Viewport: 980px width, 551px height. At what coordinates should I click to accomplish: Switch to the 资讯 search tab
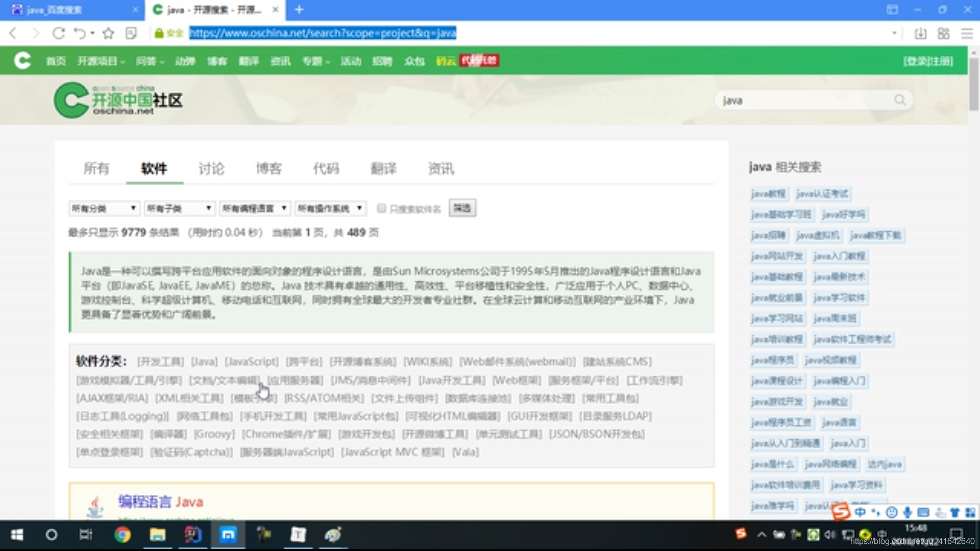pyautogui.click(x=441, y=168)
